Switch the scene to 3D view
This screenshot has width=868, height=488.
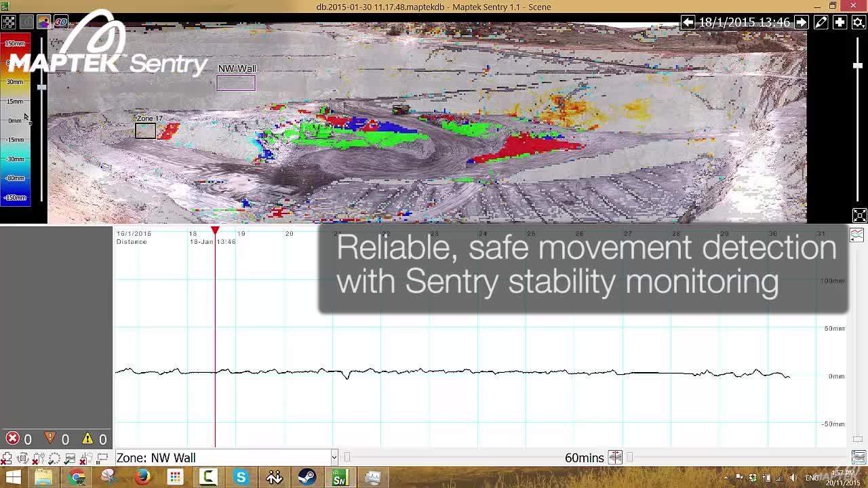(x=60, y=22)
